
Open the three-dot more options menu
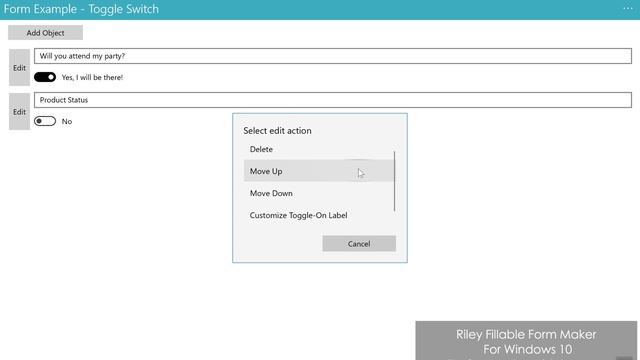(x=627, y=9)
